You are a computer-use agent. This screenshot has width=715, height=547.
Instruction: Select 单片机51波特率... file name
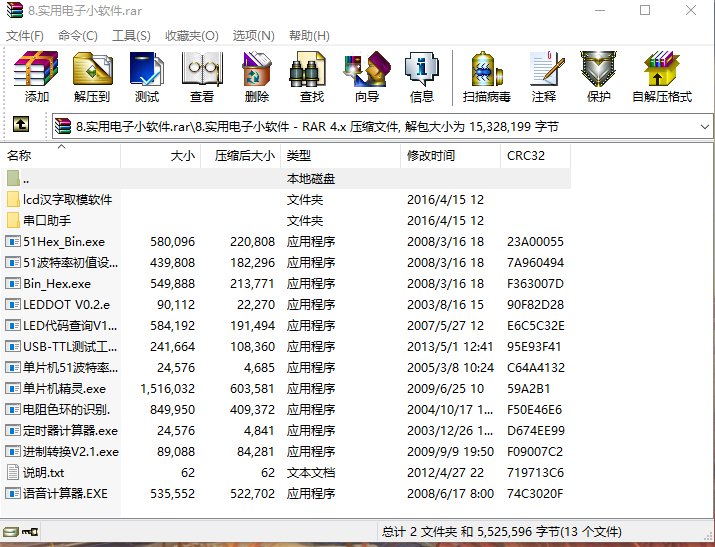(x=71, y=367)
